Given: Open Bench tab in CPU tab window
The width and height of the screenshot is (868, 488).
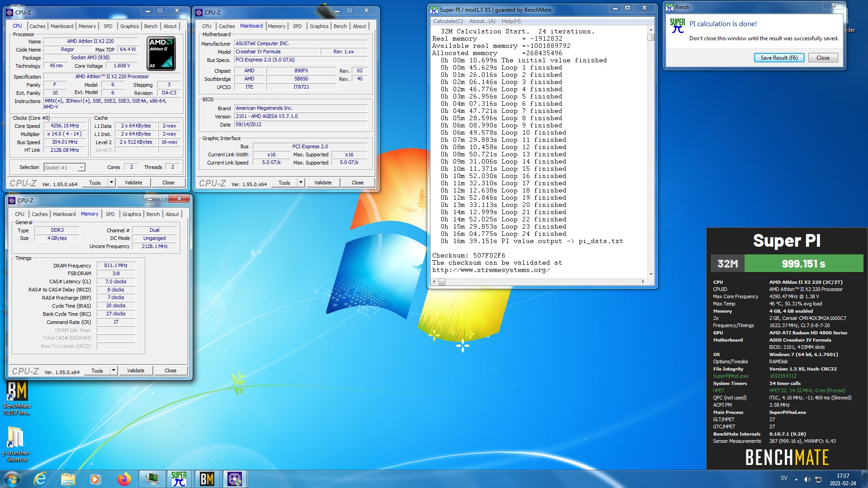Looking at the screenshot, I should point(151,26).
